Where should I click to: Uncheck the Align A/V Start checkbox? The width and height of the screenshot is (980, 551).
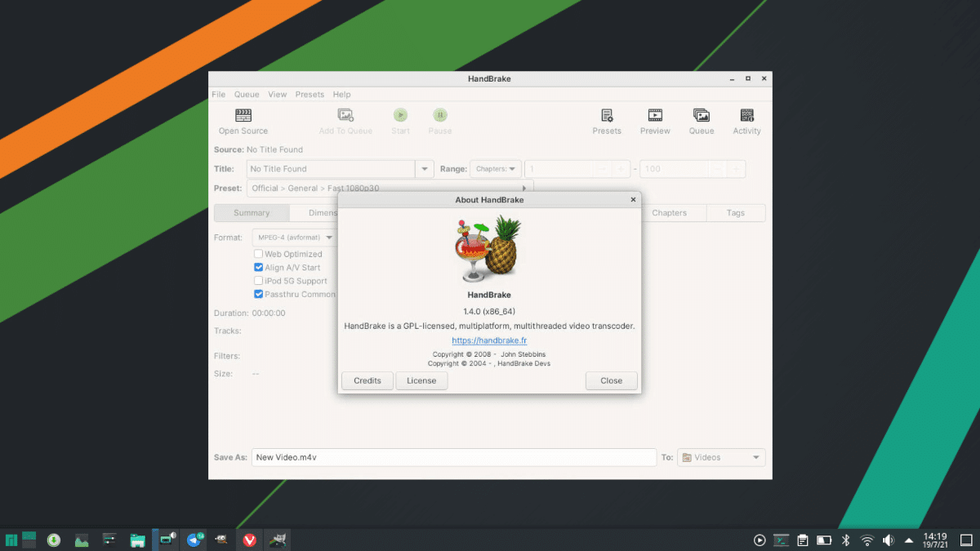tap(258, 268)
